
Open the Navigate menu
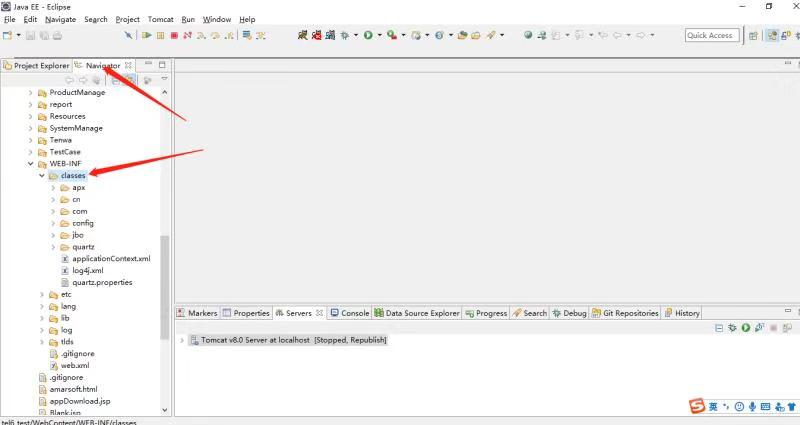[x=60, y=19]
